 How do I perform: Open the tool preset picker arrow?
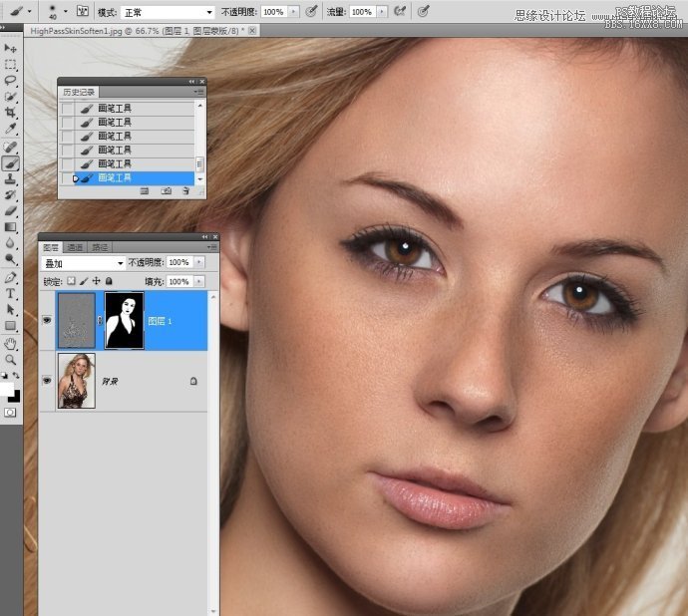click(x=29, y=11)
